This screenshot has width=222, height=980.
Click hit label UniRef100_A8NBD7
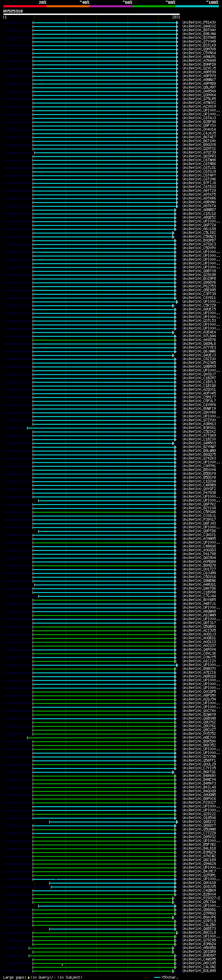point(199,210)
